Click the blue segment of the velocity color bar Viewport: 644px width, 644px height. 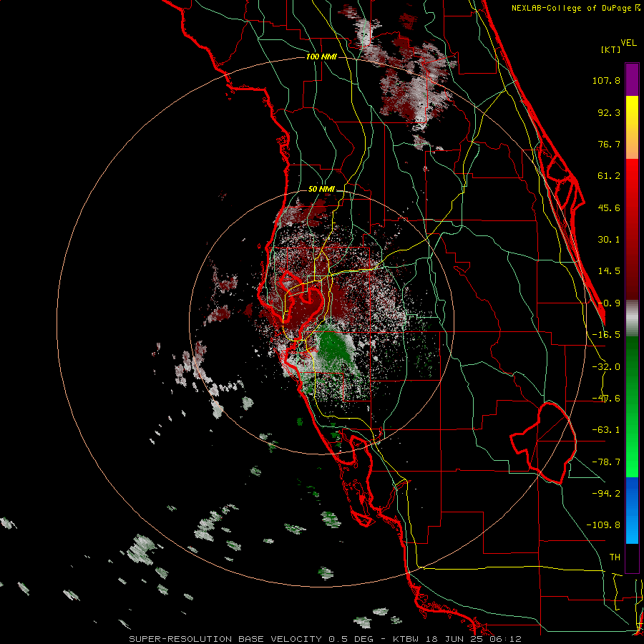632,510
